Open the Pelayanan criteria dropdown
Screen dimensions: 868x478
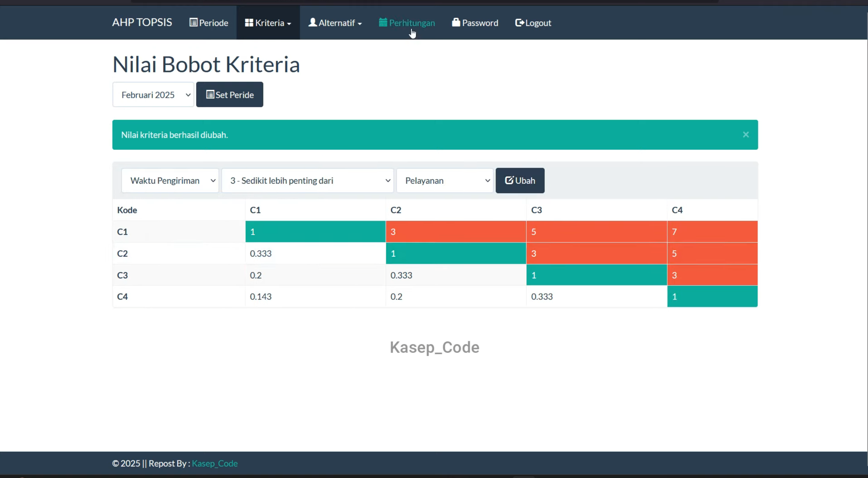(x=445, y=180)
